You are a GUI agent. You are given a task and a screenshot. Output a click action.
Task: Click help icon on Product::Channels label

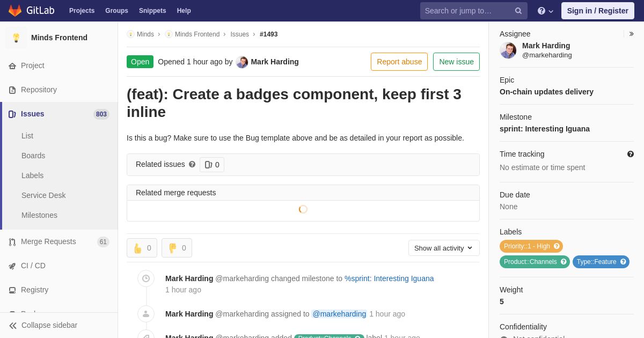coord(563,262)
